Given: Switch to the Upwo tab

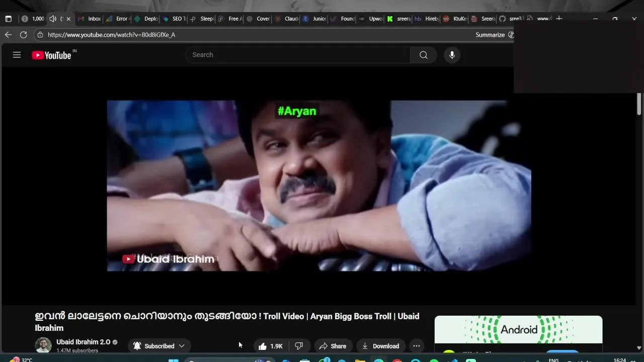Looking at the screenshot, I should (x=370, y=19).
